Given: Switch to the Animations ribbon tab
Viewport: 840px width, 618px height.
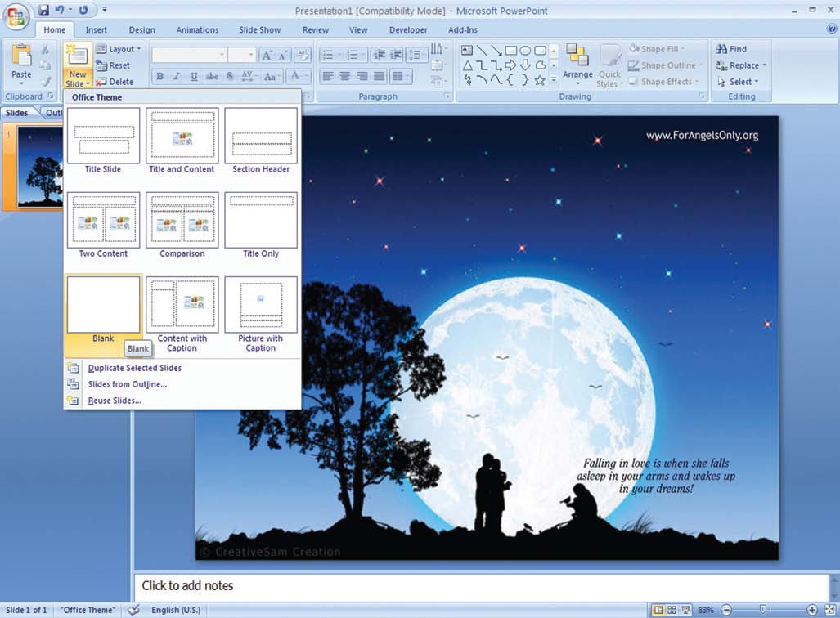Looking at the screenshot, I should pos(197,29).
